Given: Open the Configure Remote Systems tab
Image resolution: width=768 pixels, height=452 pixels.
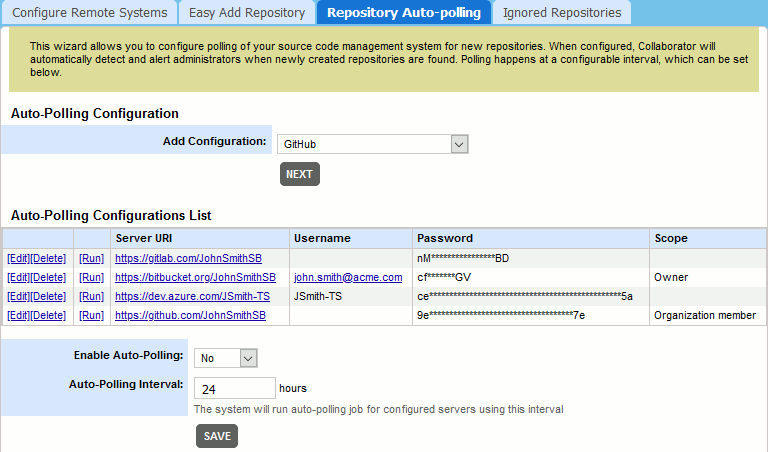Looking at the screenshot, I should pyautogui.click(x=90, y=13).
